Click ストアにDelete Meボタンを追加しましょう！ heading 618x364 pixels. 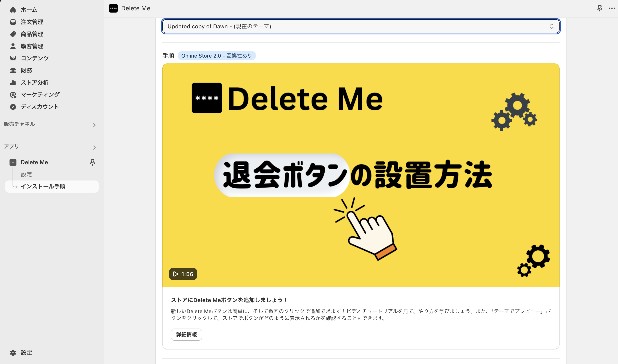[x=229, y=300]
